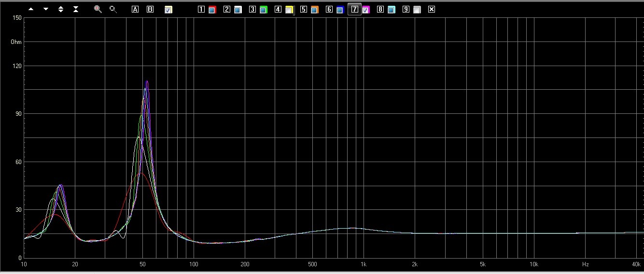Click the expand vertical range arrows icon
Image resolution: width=644 pixels, height=274 pixels.
(61, 9)
